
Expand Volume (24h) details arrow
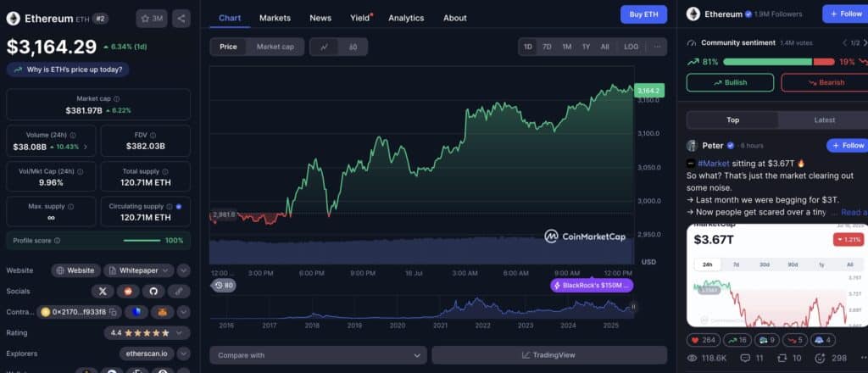click(86, 148)
